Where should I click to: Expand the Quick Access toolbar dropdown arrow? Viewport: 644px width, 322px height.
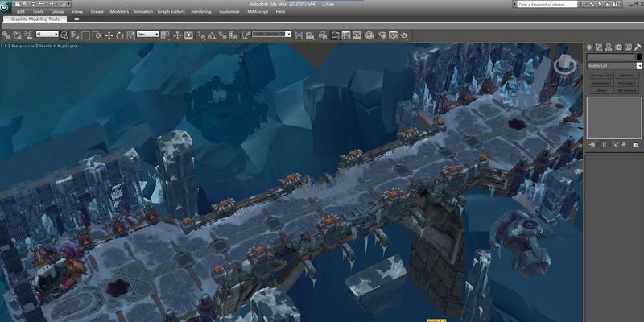tap(68, 4)
